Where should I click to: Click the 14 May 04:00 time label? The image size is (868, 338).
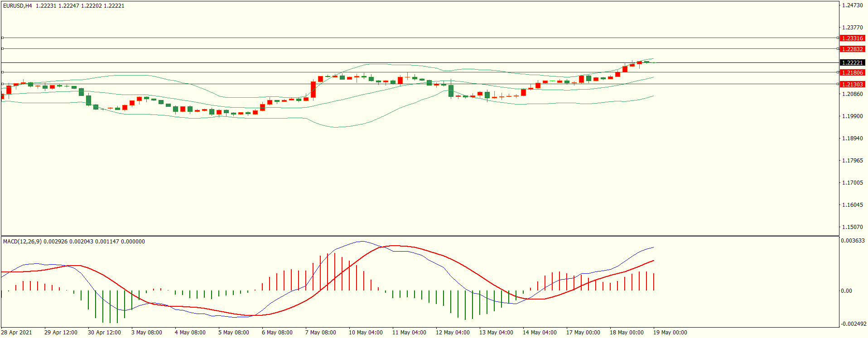[x=540, y=333]
